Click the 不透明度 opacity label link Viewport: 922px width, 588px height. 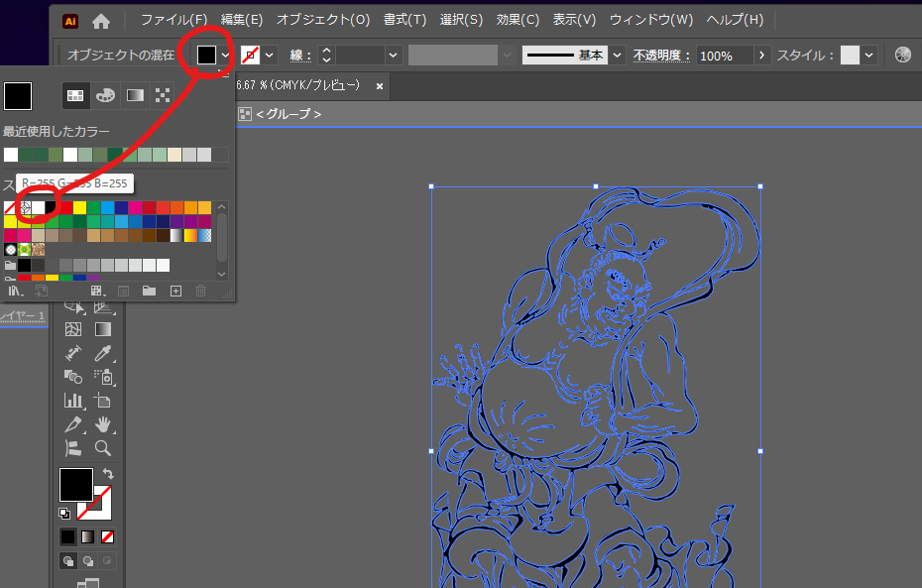tap(661, 56)
